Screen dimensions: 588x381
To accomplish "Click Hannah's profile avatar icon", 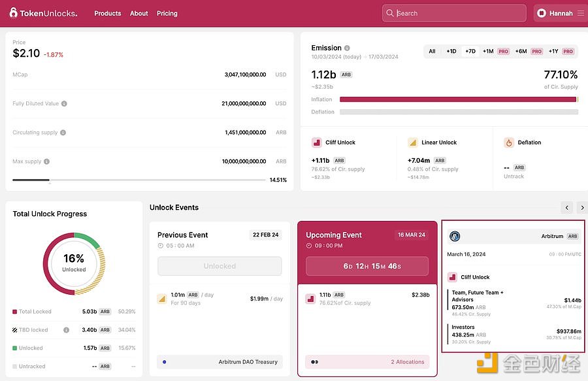I will 542,13.
